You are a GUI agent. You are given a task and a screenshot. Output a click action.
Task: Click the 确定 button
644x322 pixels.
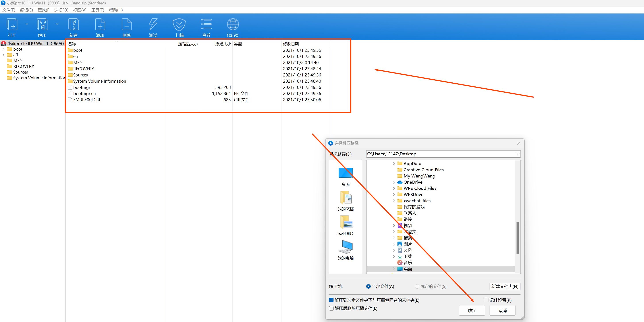(x=472, y=310)
